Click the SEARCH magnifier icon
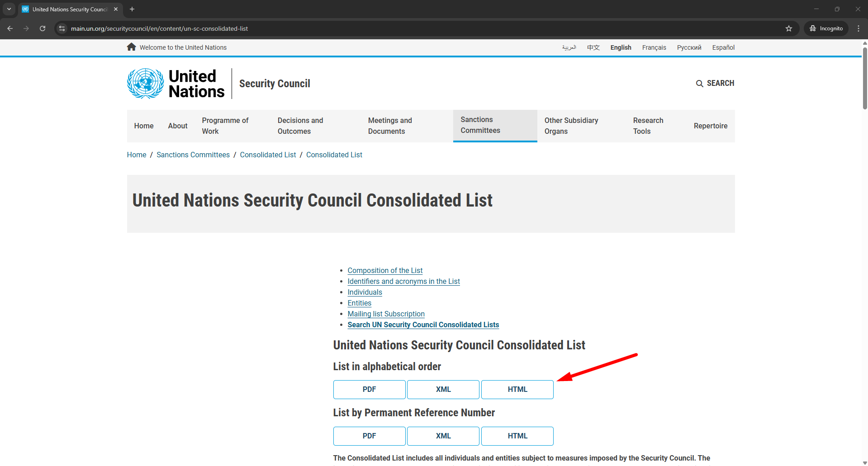Image resolution: width=868 pixels, height=466 pixels. point(699,84)
